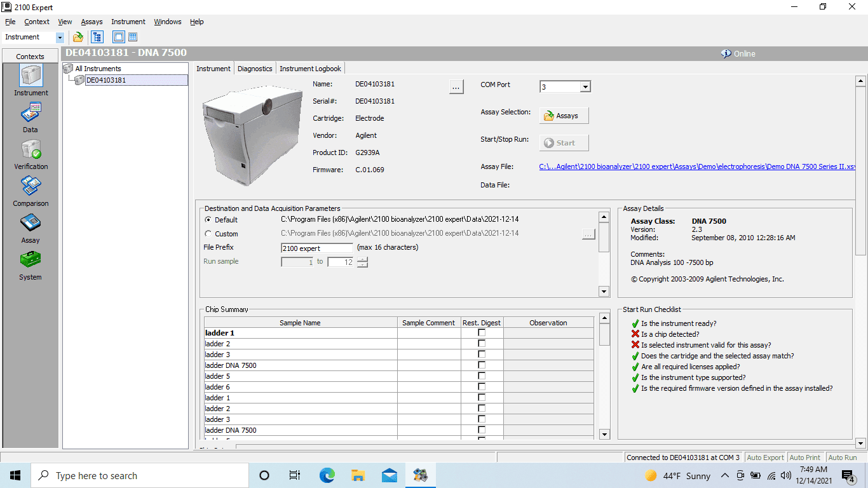Expand the Instrument context dropdown in toolbar
868x488 pixels.
pos(60,37)
